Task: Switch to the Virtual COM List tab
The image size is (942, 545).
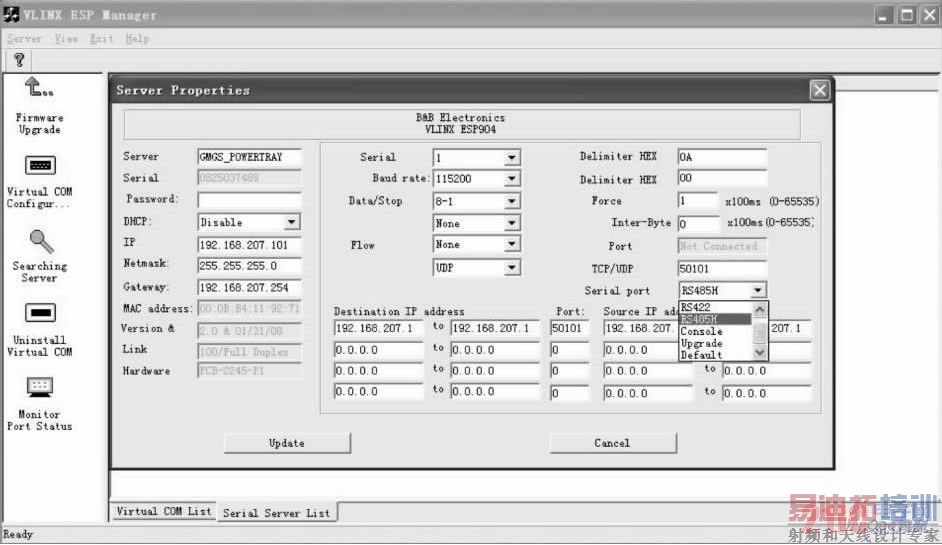Action: point(163,511)
